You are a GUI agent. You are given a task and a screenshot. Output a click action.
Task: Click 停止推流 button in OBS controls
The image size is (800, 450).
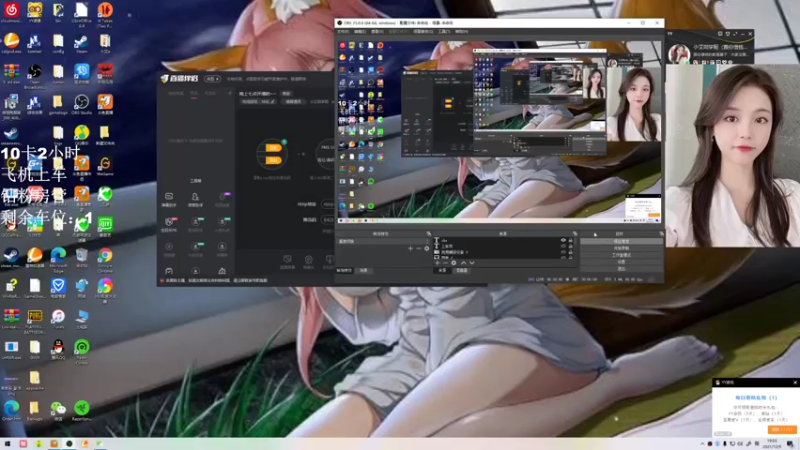[x=621, y=241]
